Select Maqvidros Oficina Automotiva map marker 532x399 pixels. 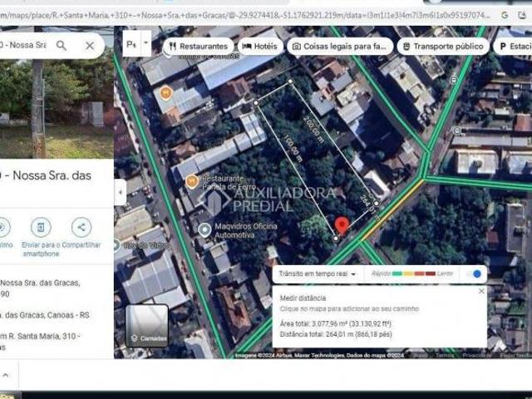pos(204,229)
